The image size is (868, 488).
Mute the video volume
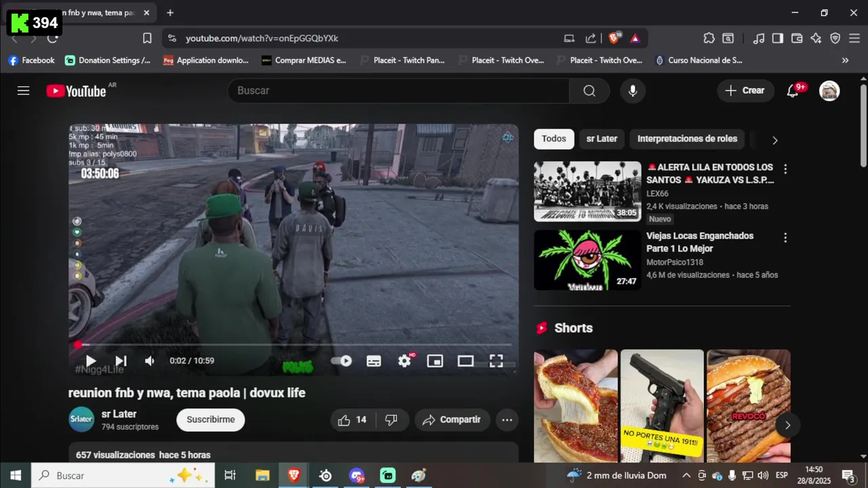click(150, 361)
